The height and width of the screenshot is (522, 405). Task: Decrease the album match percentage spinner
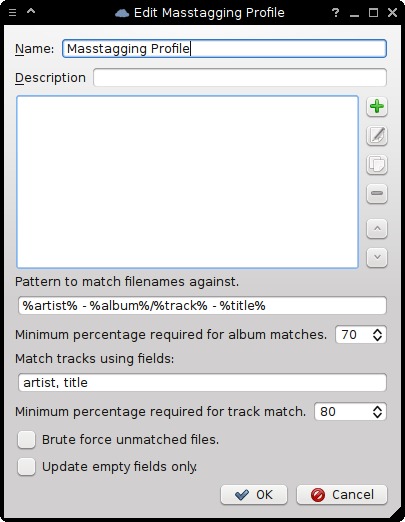377,338
